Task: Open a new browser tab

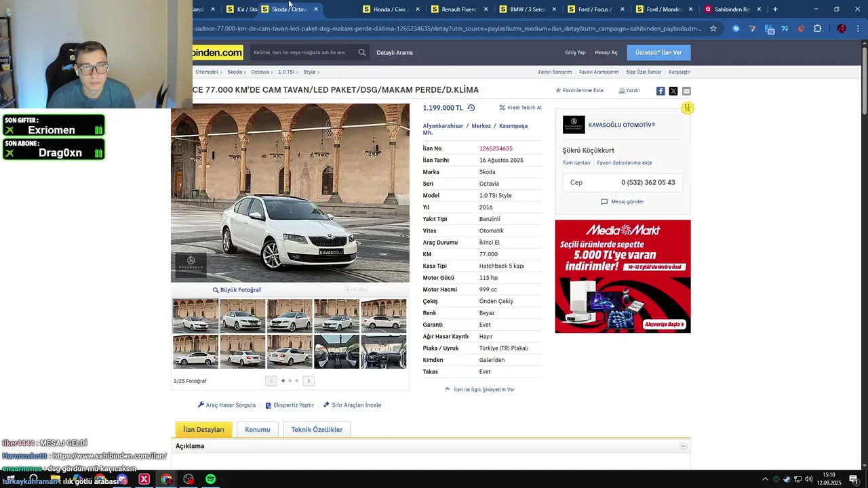Action: 775,9
